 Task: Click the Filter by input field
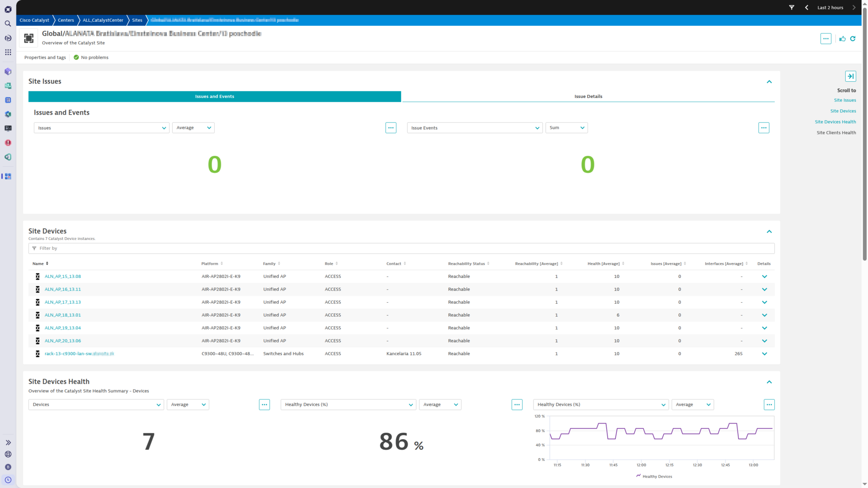[401, 249]
